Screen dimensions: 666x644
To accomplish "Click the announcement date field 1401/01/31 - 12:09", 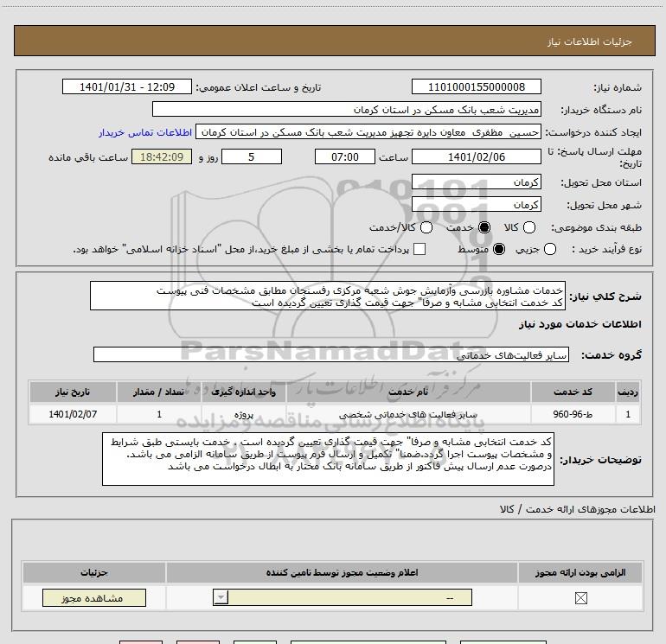I will (127, 87).
